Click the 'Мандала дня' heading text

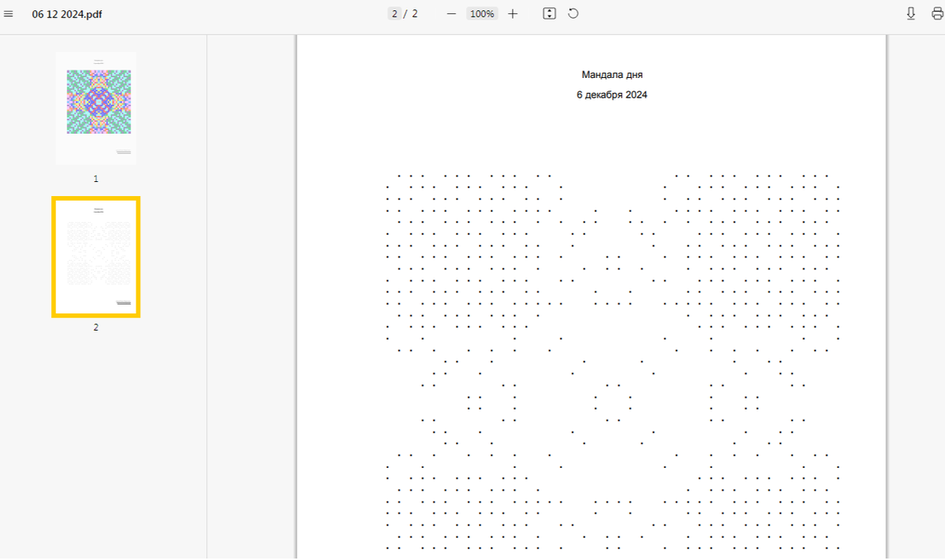(612, 75)
